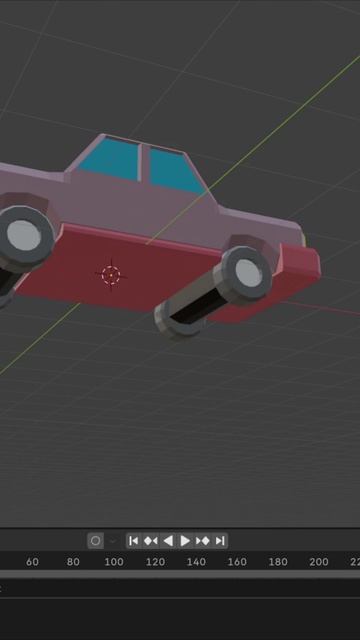This screenshot has width=360, height=640.
Task: Click frame 140 on the timeline ruler
Action: click(x=196, y=562)
